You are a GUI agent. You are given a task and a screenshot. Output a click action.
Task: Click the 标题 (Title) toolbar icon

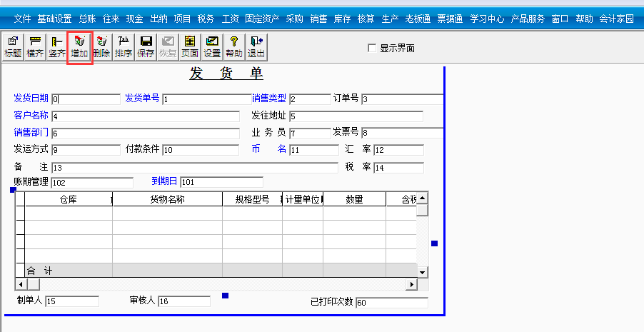(13, 47)
